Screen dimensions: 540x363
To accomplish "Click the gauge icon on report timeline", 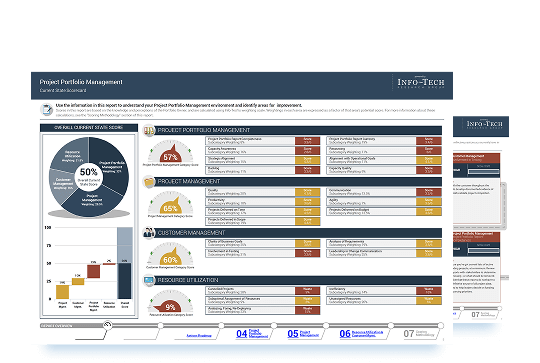I will [108, 325].
